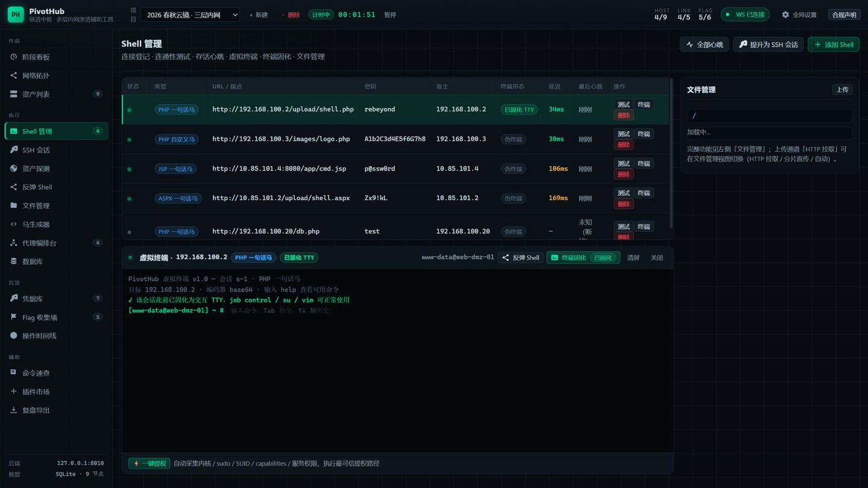
Task: Click the 操作时间线 clock icon
Action: (x=14, y=336)
